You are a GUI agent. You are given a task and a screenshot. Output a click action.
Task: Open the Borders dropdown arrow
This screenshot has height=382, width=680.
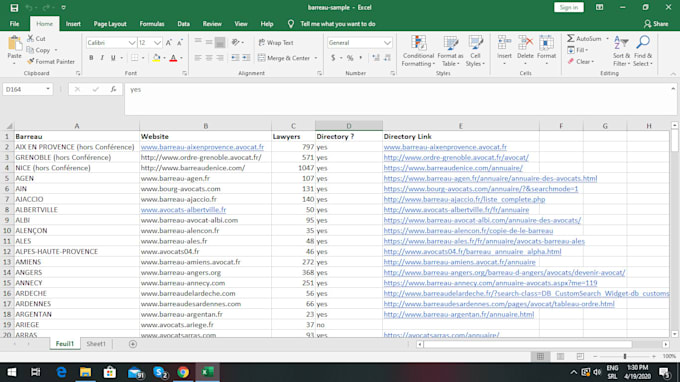tap(143, 58)
